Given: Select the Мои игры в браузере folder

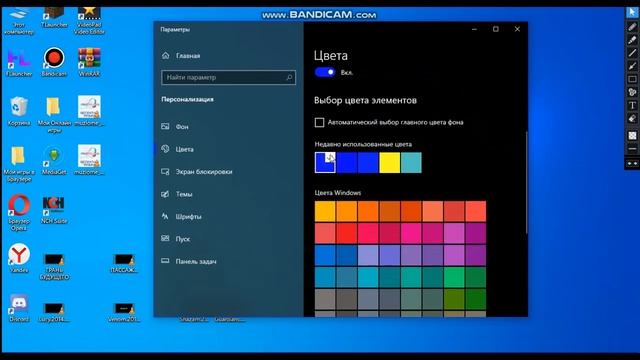Looking at the screenshot, I should (19, 164).
